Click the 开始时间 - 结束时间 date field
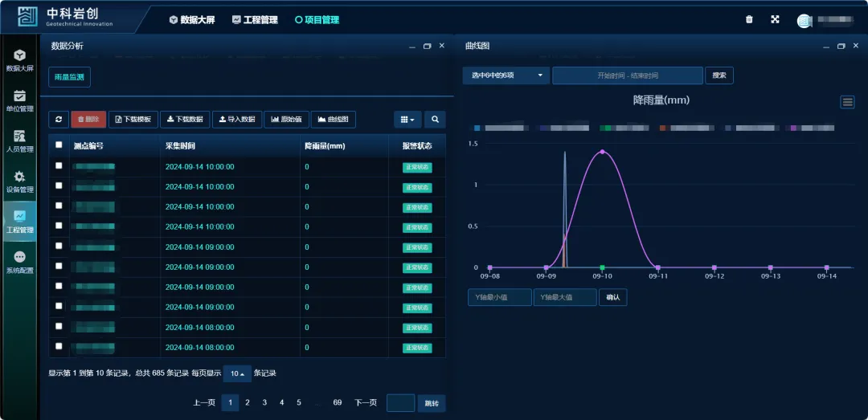The height and width of the screenshot is (420, 868). pos(628,75)
